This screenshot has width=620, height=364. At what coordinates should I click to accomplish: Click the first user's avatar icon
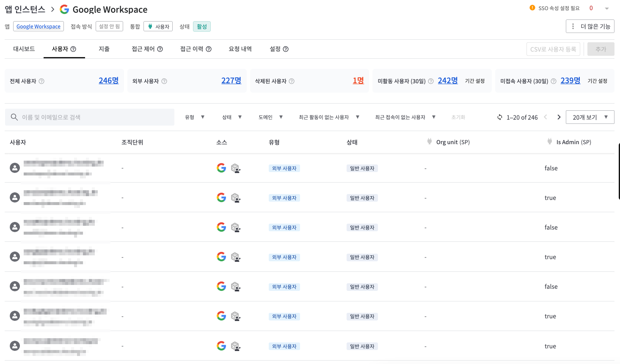[15, 168]
